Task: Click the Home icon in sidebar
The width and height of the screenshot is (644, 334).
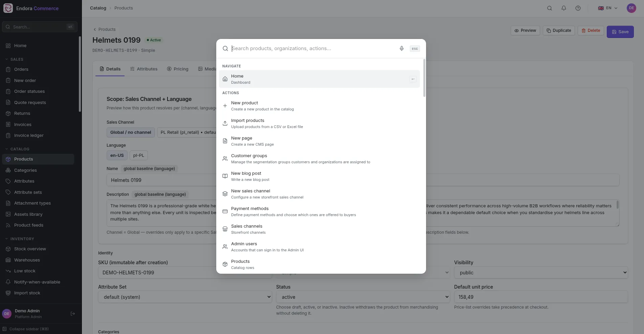Action: click(x=8, y=46)
